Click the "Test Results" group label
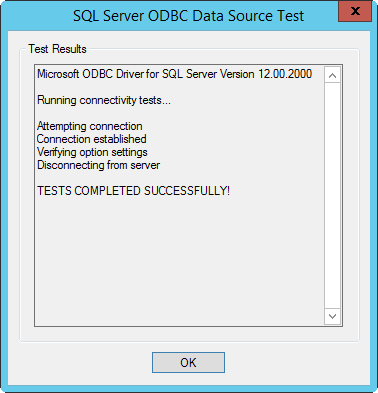This screenshot has width=378, height=393. pyautogui.click(x=57, y=49)
